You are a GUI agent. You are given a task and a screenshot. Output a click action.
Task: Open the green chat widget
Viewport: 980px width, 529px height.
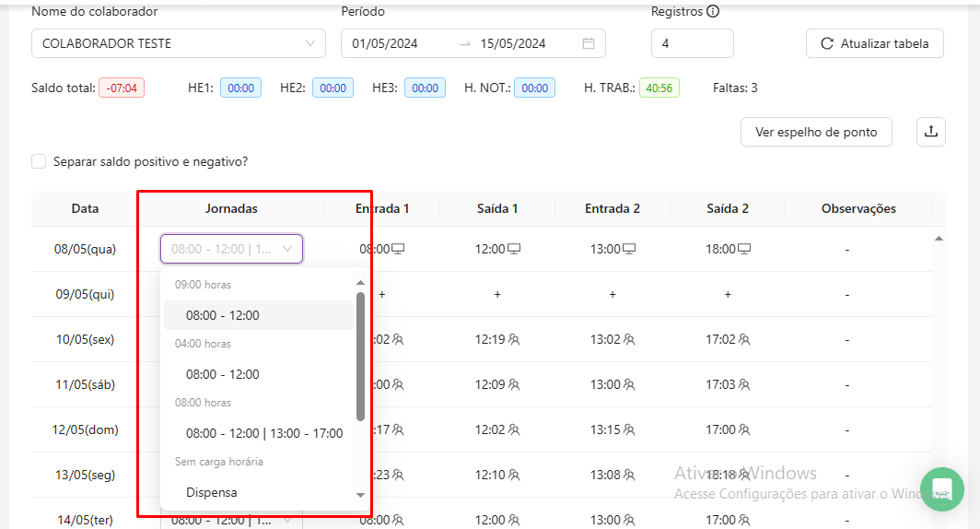pyautogui.click(x=941, y=488)
